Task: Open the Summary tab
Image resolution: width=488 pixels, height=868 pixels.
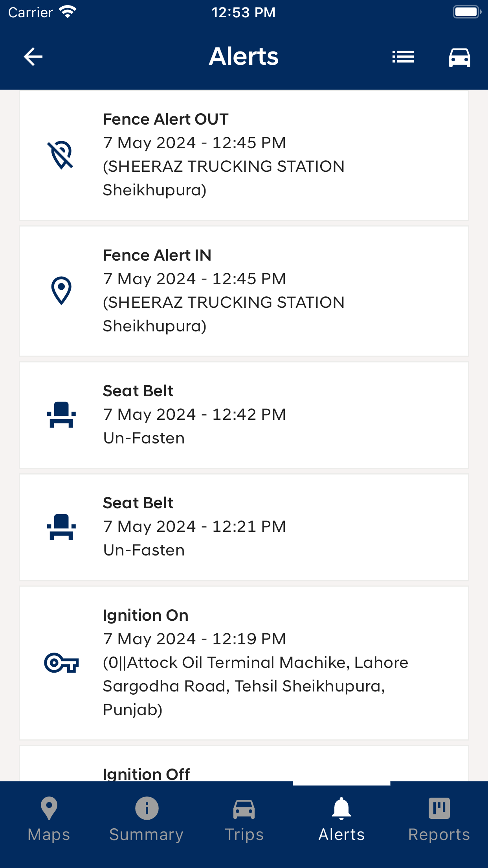Action: tap(147, 820)
